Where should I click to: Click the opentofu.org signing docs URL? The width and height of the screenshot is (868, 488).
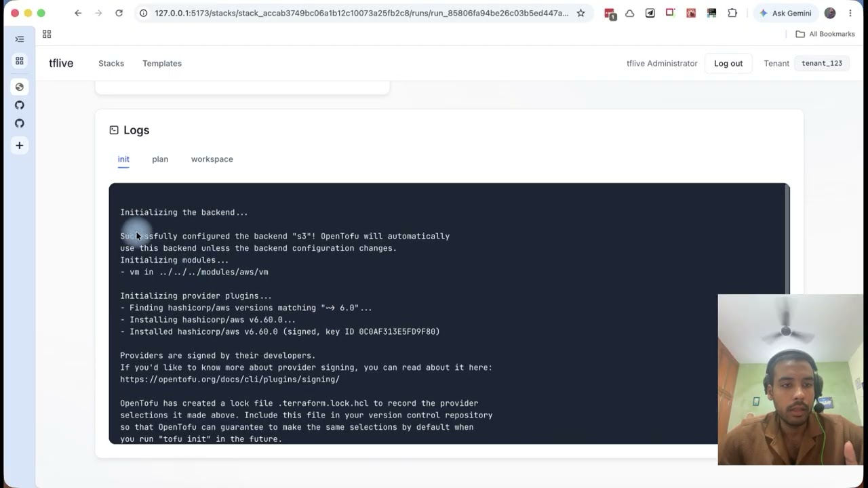click(x=230, y=380)
